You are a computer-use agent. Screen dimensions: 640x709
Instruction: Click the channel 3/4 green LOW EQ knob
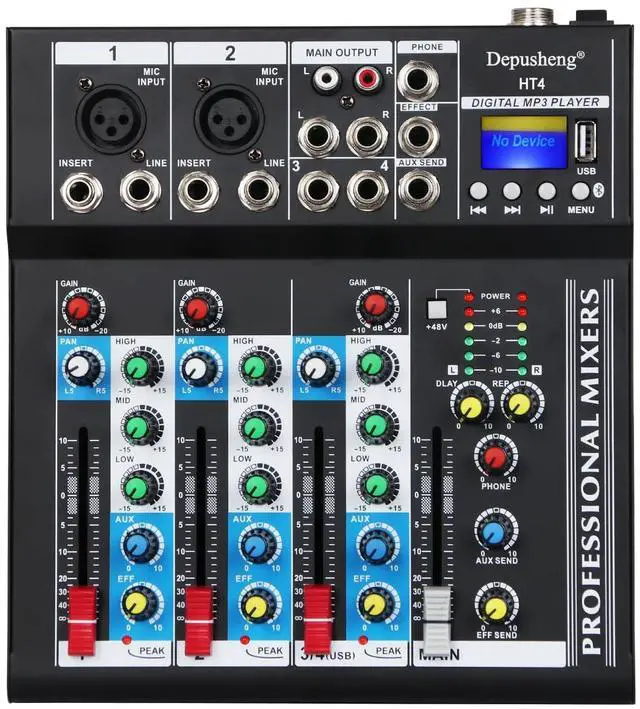coord(373,485)
